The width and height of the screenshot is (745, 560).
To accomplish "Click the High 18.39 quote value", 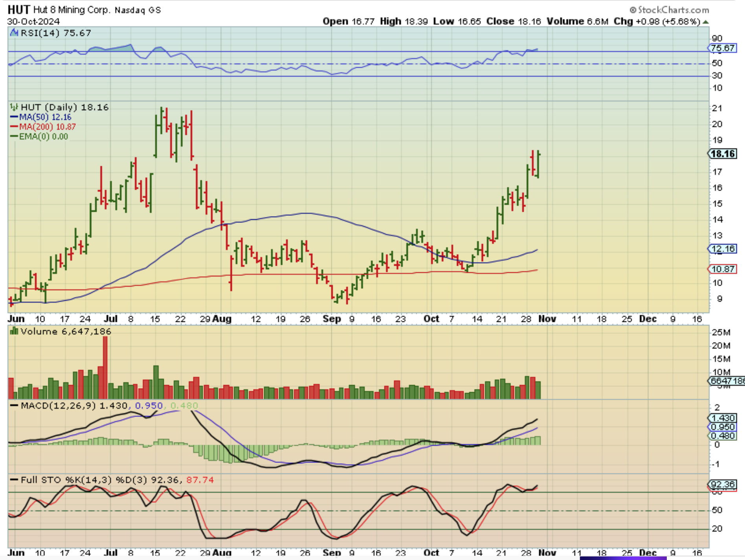I will 404,21.
